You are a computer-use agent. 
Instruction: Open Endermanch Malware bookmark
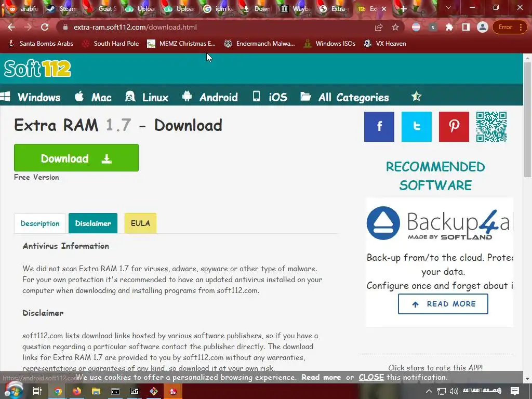[260, 44]
